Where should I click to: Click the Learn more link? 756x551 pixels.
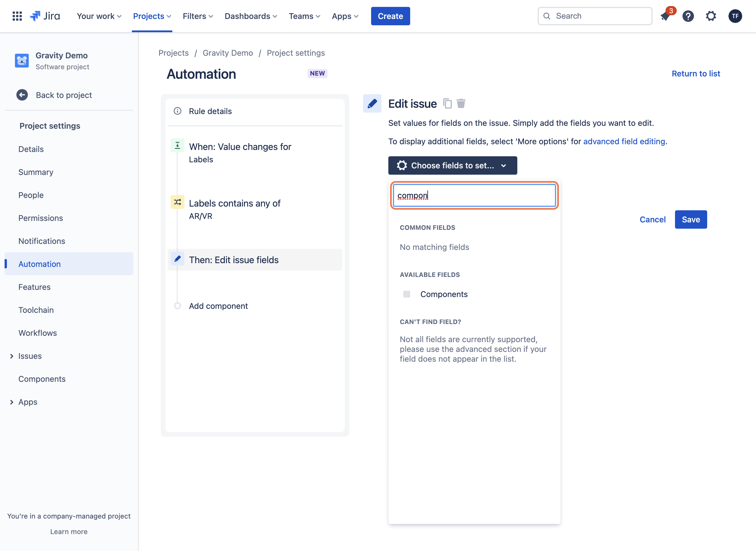coord(69,532)
